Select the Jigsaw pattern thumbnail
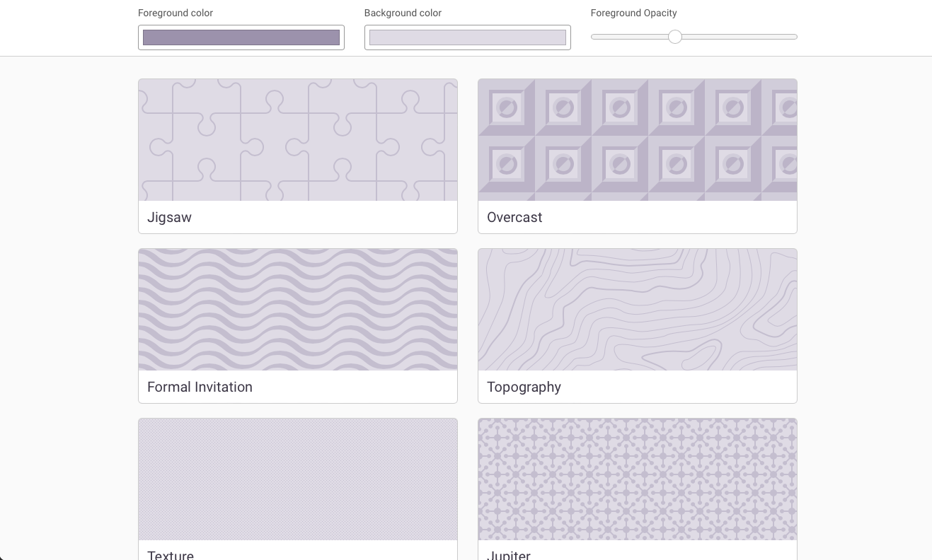Image resolution: width=932 pixels, height=560 pixels. coord(297,139)
